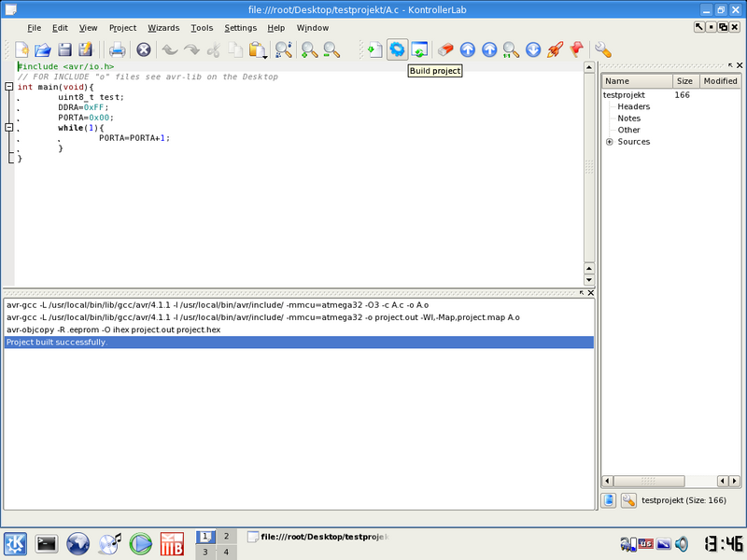This screenshot has width=747, height=560.
Task: Click the print toolbar icon
Action: coord(118,49)
